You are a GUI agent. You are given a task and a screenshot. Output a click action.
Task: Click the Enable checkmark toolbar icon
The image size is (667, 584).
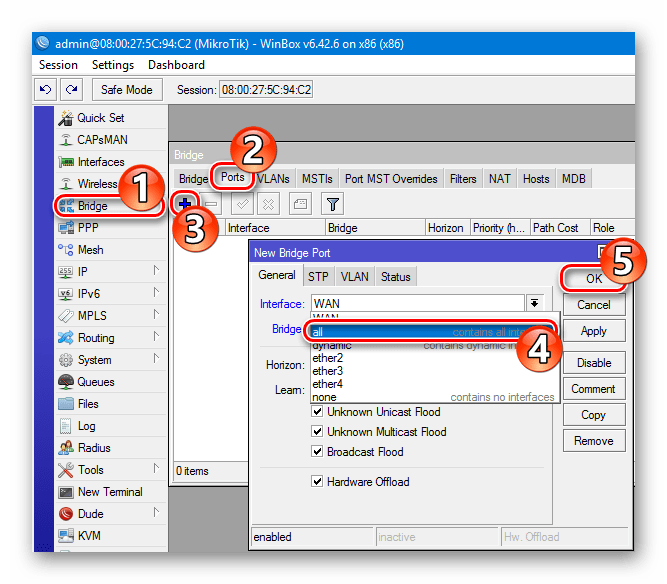[242, 205]
